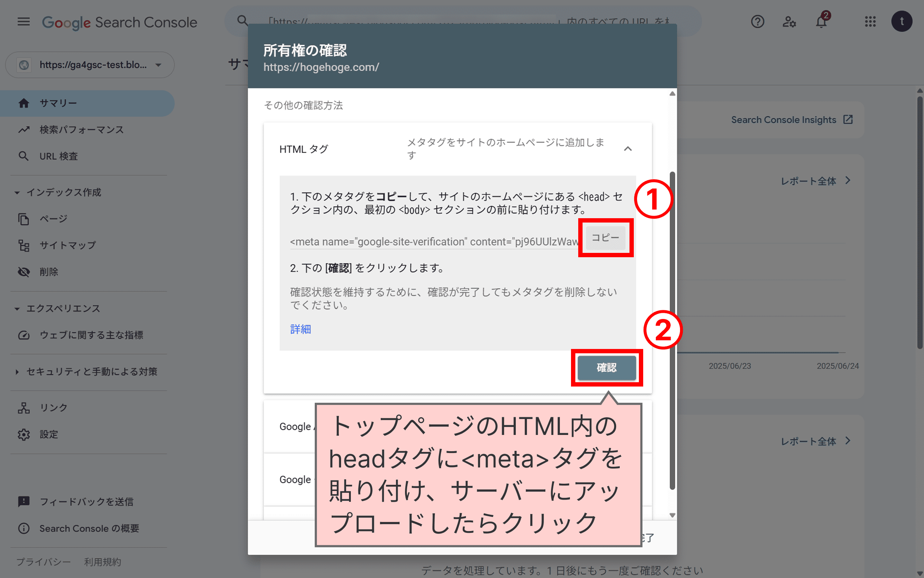This screenshot has height=578, width=924.
Task: Open the property selector dropdown
Action: click(90, 65)
